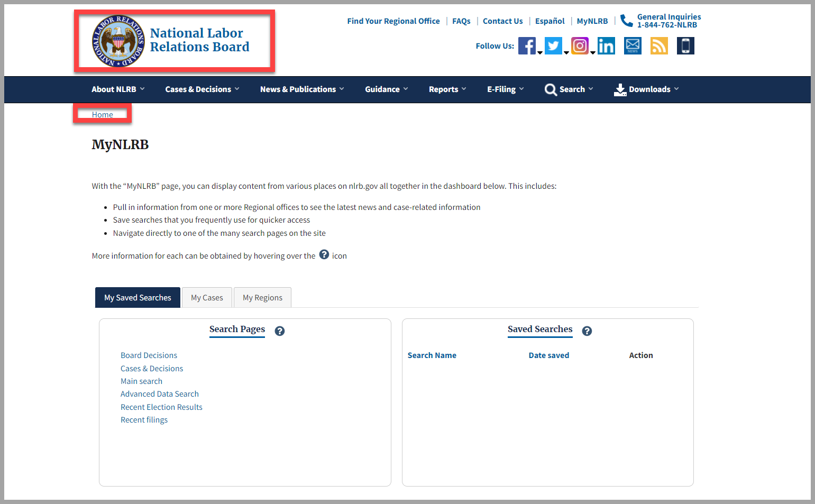The width and height of the screenshot is (815, 504).
Task: Open the NLRB Instagram icon
Action: pyautogui.click(x=580, y=46)
